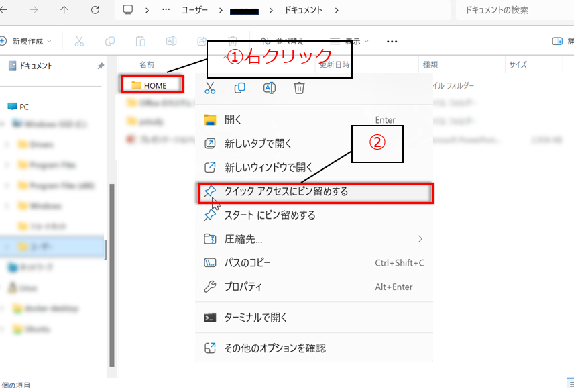
Task: Choose 新しいタブで開く in context menu
Action: click(314, 144)
